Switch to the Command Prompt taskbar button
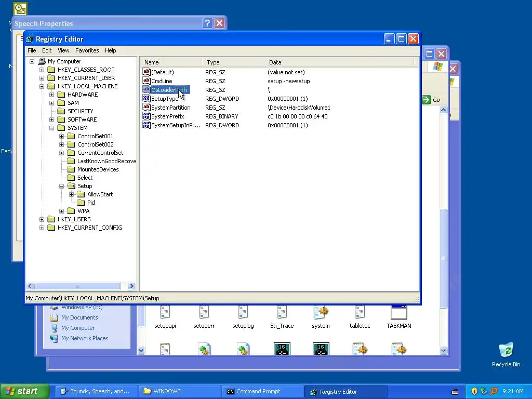 coord(262,392)
